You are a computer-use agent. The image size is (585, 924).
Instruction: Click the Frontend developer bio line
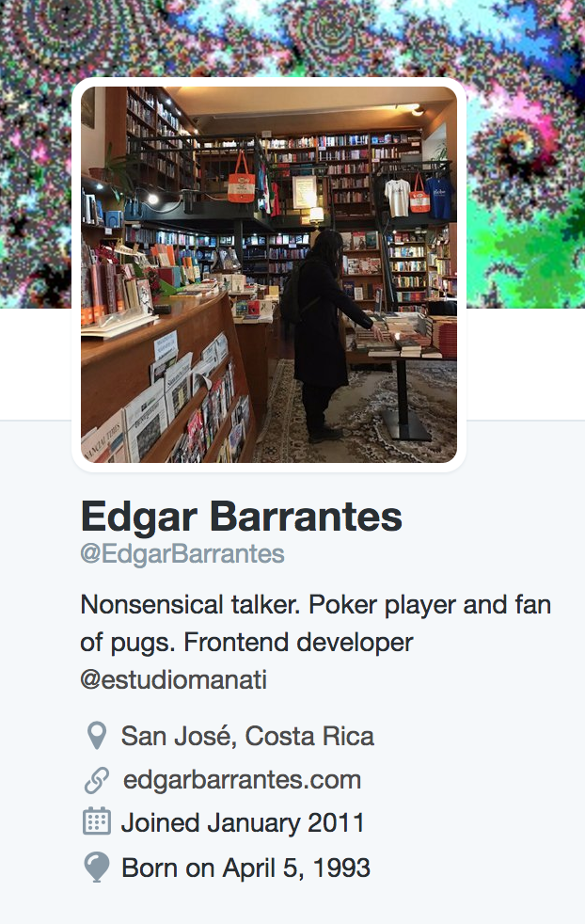[298, 643]
